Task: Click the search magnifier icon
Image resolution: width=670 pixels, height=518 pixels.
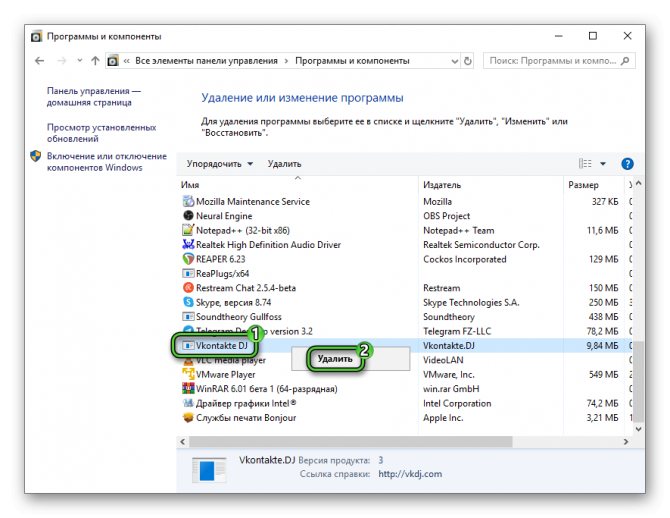Action: (x=625, y=61)
